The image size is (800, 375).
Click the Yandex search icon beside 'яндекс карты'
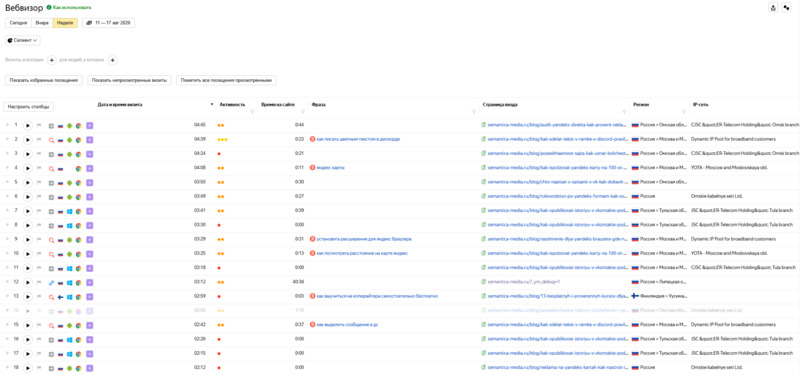(x=313, y=168)
